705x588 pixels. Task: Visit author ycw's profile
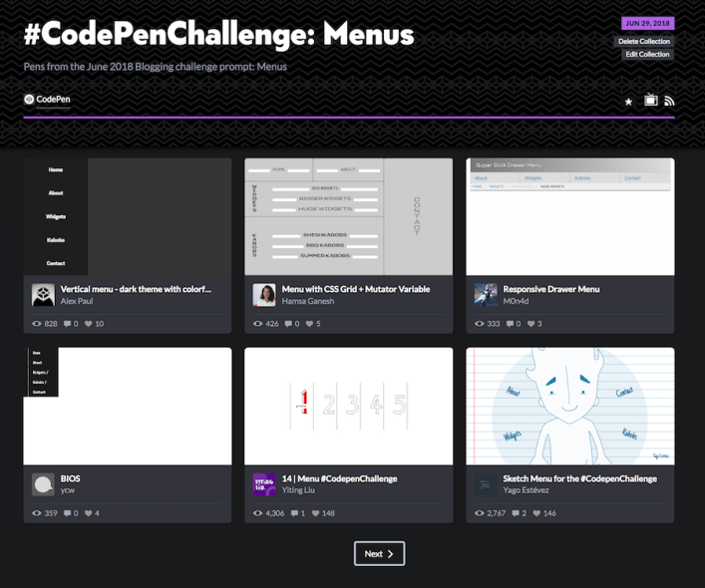(x=68, y=490)
